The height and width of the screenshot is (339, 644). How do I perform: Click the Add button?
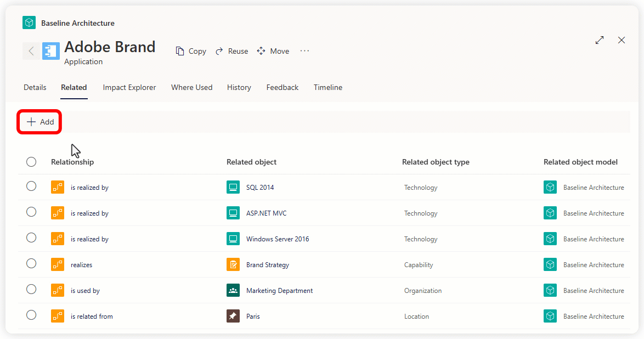pyautogui.click(x=40, y=122)
